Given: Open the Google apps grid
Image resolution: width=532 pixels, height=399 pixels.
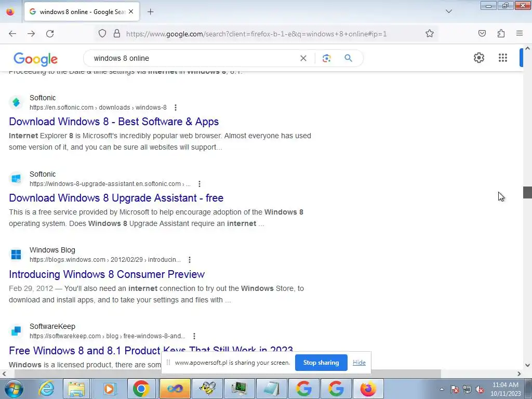Looking at the screenshot, I should pyautogui.click(x=503, y=58).
